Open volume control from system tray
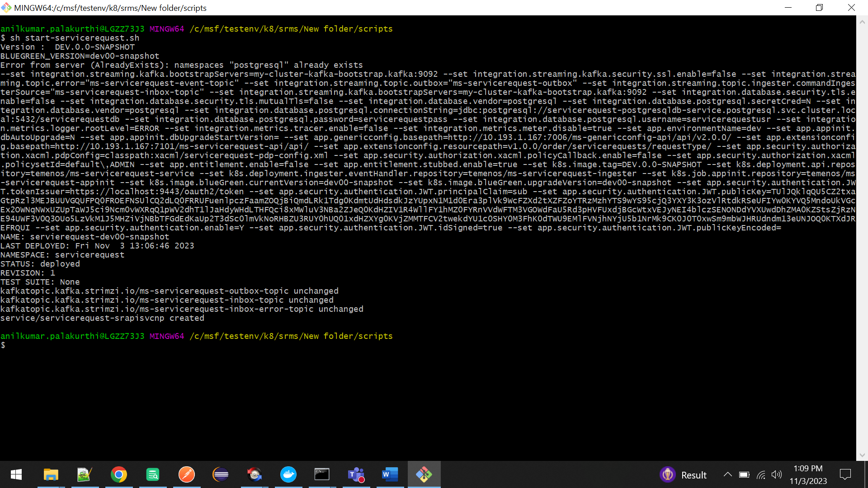The height and width of the screenshot is (488, 868). pos(777,474)
